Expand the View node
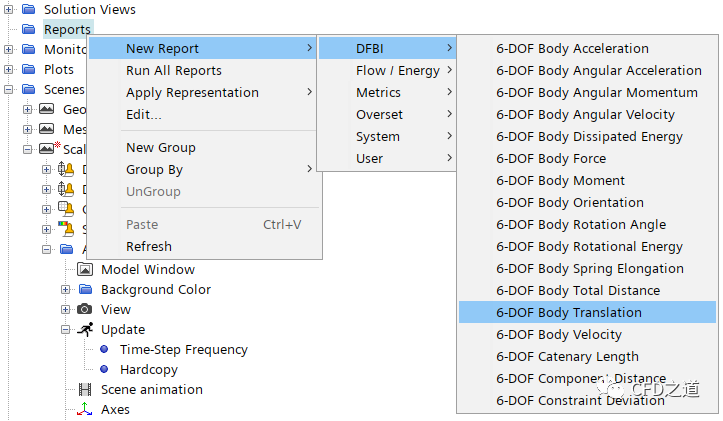 [65, 309]
